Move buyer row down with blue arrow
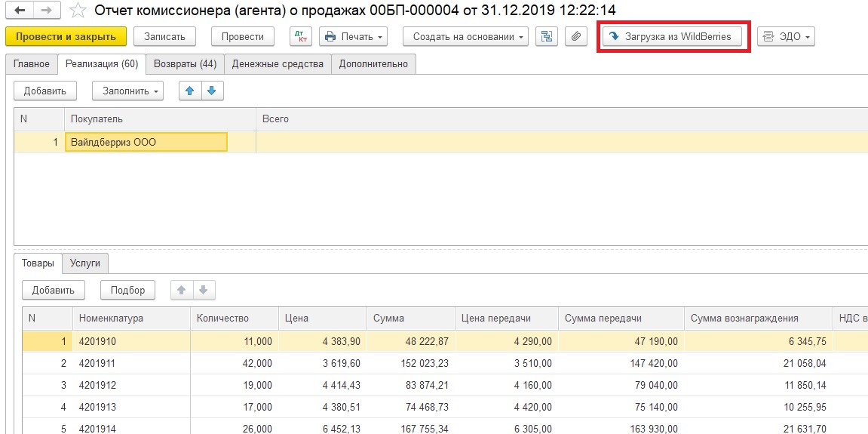The height and width of the screenshot is (434, 868). (211, 91)
